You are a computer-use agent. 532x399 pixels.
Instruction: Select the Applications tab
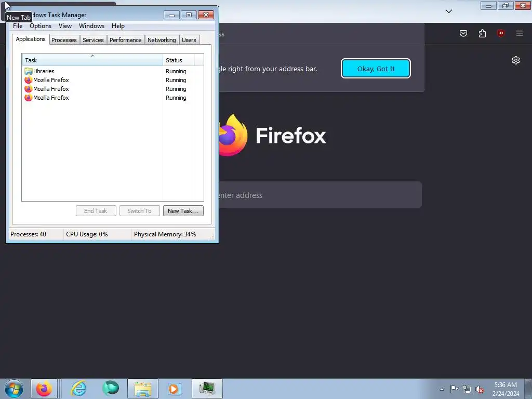point(31,39)
